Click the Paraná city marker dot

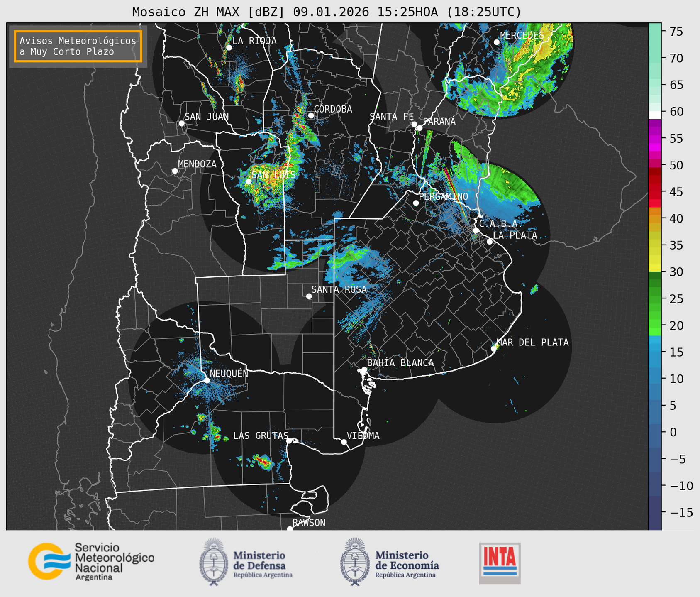click(420, 128)
